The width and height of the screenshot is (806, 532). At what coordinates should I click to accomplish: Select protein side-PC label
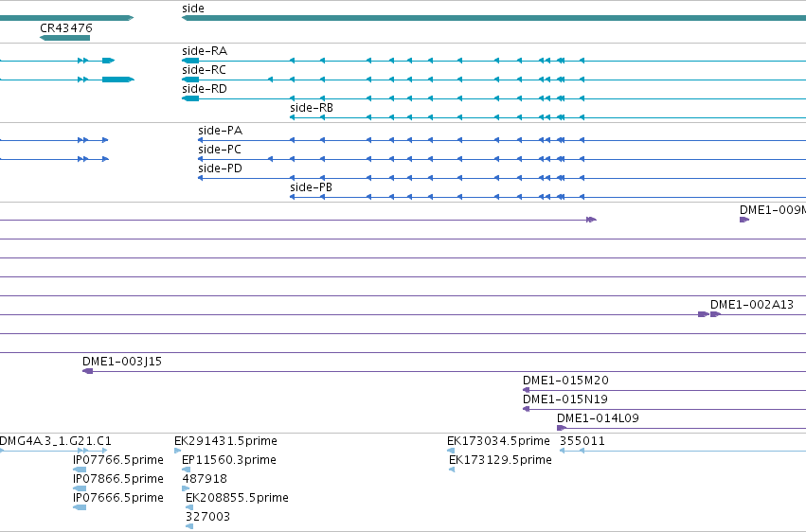[220, 150]
